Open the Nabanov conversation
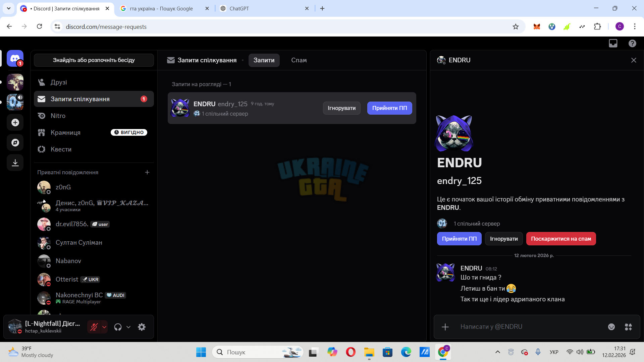Screen dimensions: 644x362 (94, 261)
